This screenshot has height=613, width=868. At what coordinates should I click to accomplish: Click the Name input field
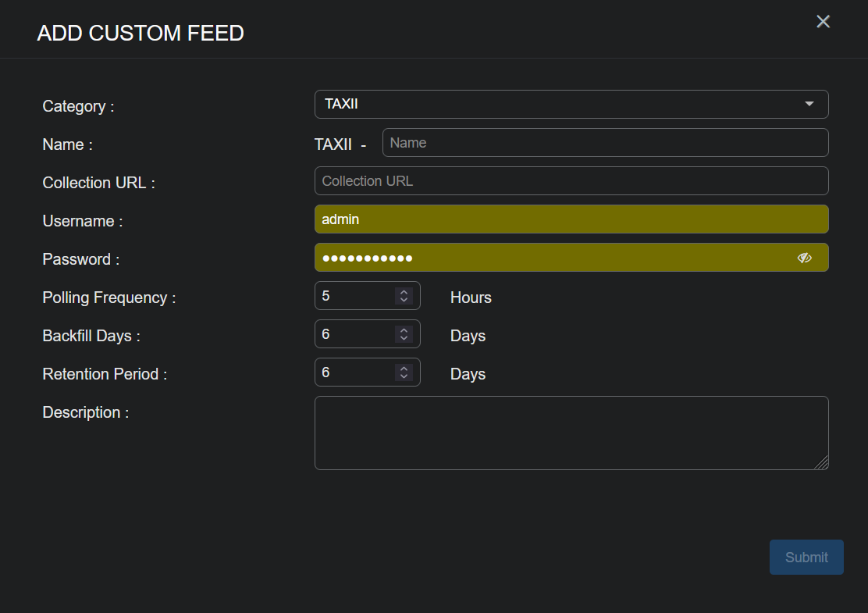coord(604,143)
